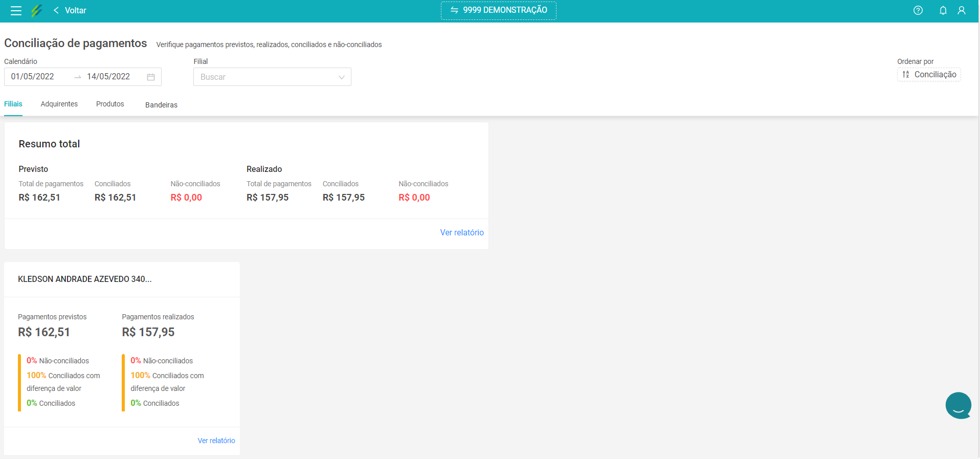
Task: Open the chat support bubble
Action: [x=959, y=405]
